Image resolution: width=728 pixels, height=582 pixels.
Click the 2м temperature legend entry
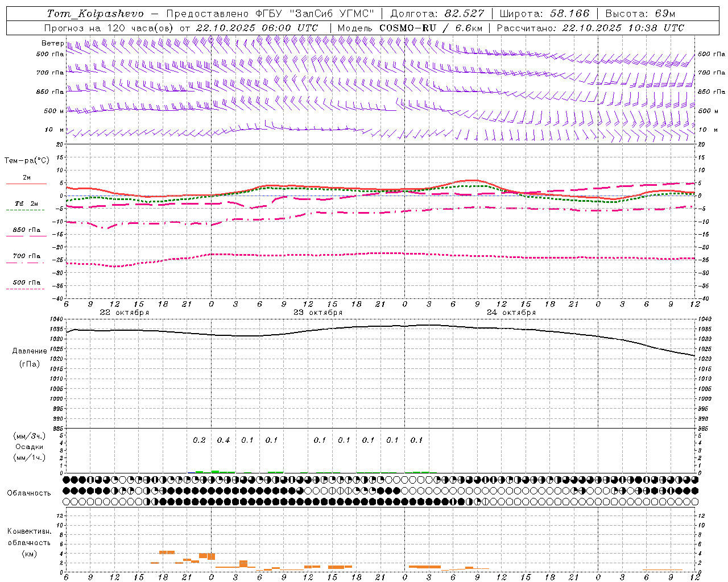[x=27, y=177]
